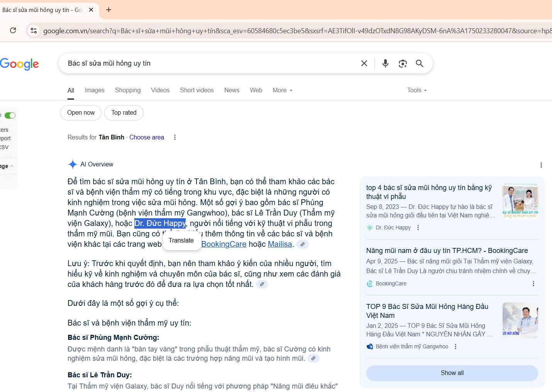Screen dimensions: 552x392
Task: Switch to the News tab
Action: point(232,90)
